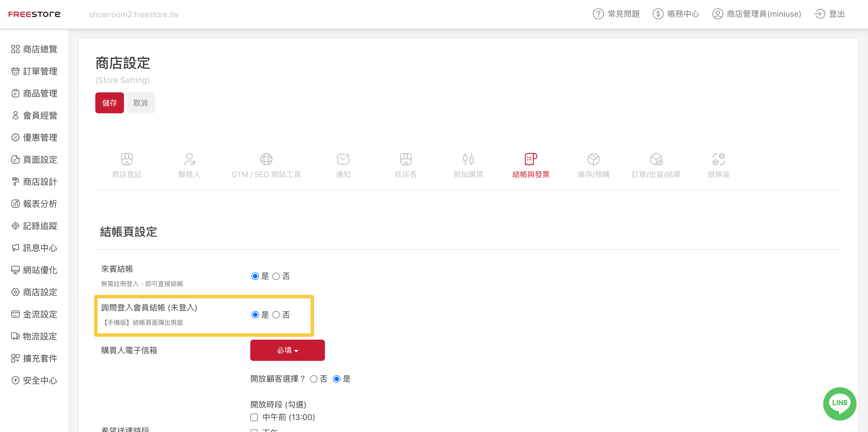Open the 附加選項 sliders icon
Viewport: 868px width, 432px height.
468,159
